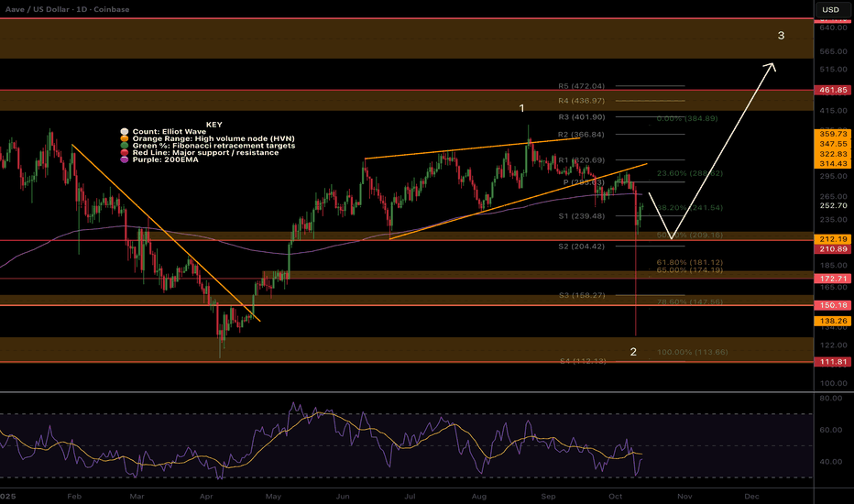
Task: Click the 80.00 level on the RSI scale
Action: 831,399
